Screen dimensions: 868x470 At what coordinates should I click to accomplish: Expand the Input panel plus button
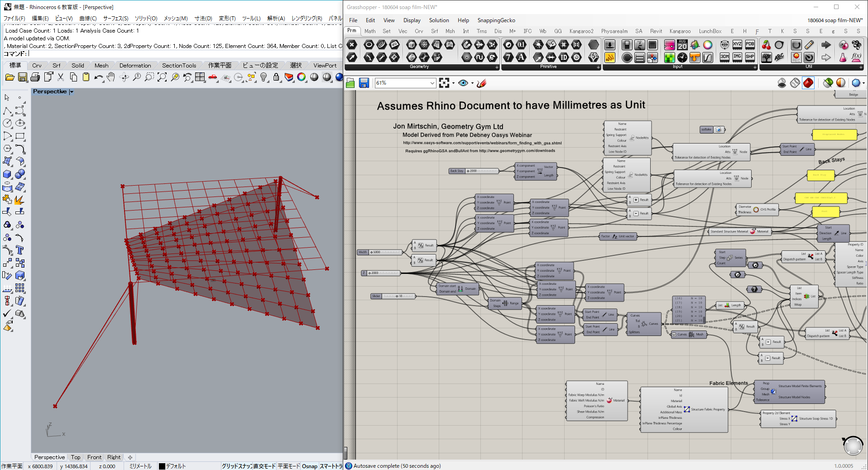click(755, 67)
